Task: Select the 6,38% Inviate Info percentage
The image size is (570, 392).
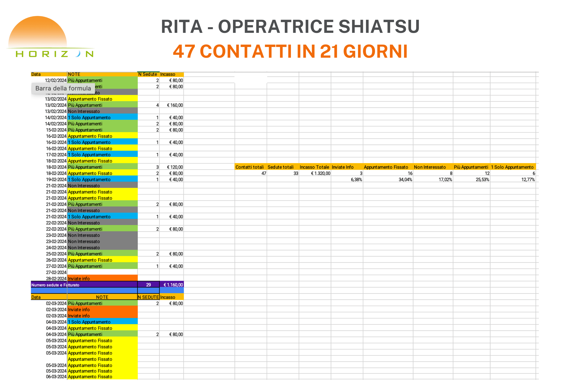Action: point(356,179)
